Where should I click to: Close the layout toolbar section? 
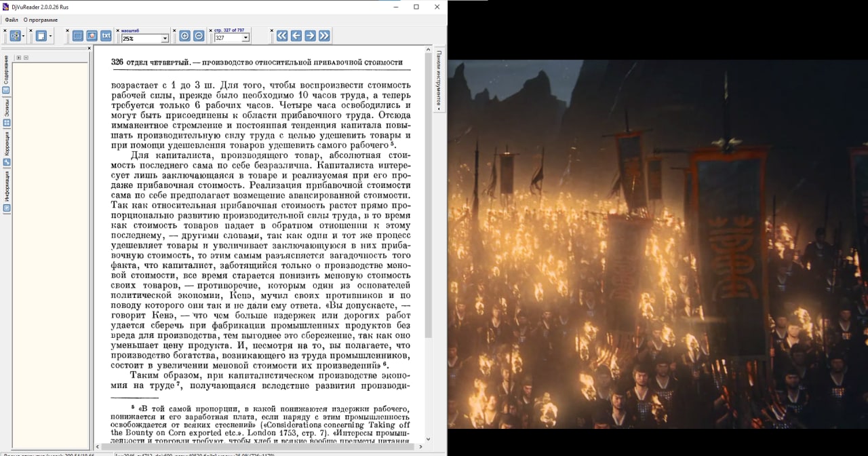[x=5, y=31]
